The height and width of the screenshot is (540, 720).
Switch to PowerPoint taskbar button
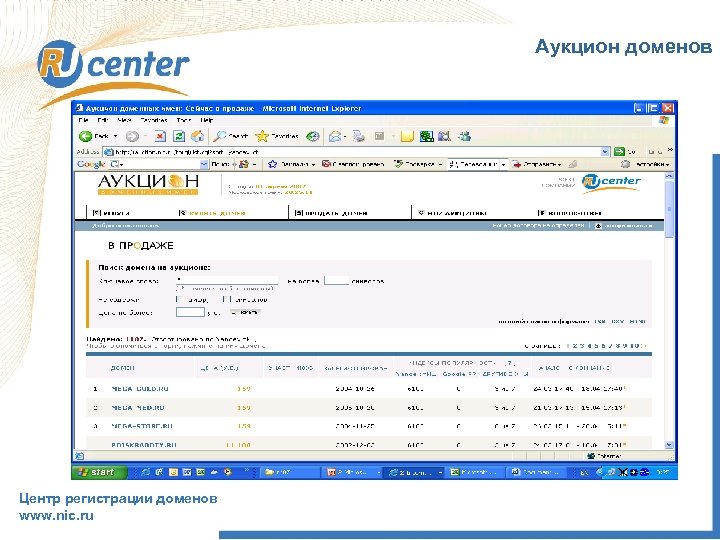(352, 472)
